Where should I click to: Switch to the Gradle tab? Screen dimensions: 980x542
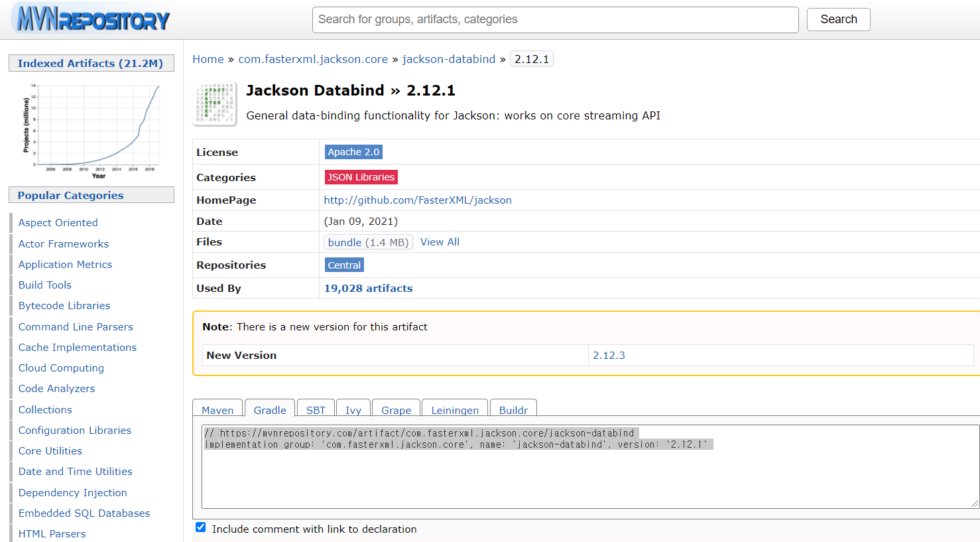[270, 410]
